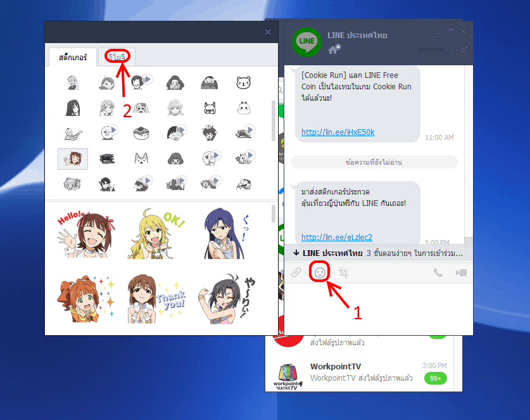Send the 'Hello!' girl sticker

coord(84,231)
